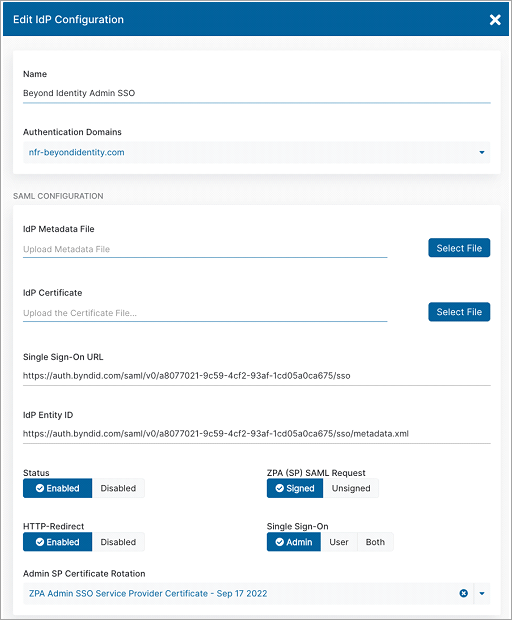512x620 pixels.
Task: Set Single Sign-On to Admin
Action: click(x=294, y=542)
